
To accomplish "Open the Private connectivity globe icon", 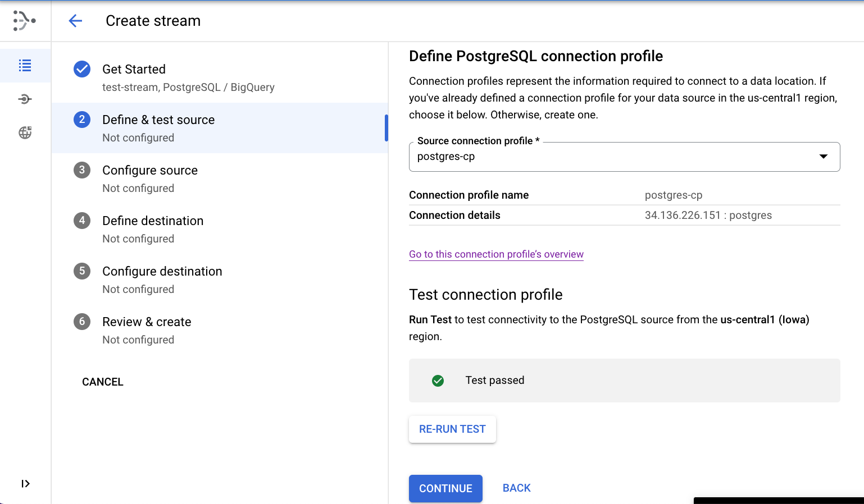I will coord(25,132).
